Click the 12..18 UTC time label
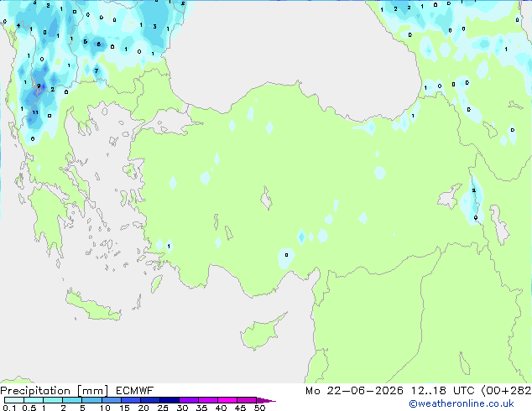This screenshot has height=411, width=532. [x=443, y=391]
